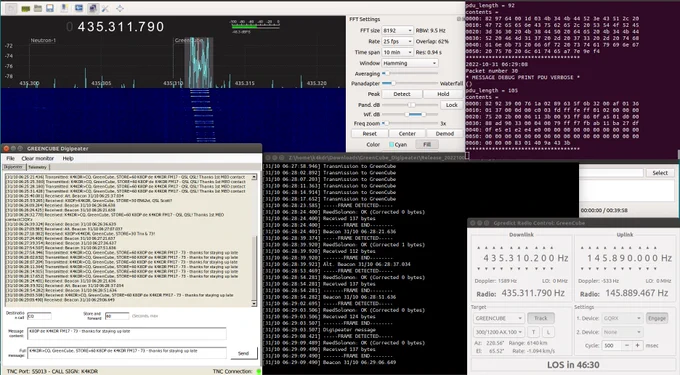Image resolution: width=680 pixels, height=375 pixels.
Task: Click the green TNC Connection status indicator
Action: pos(258,371)
